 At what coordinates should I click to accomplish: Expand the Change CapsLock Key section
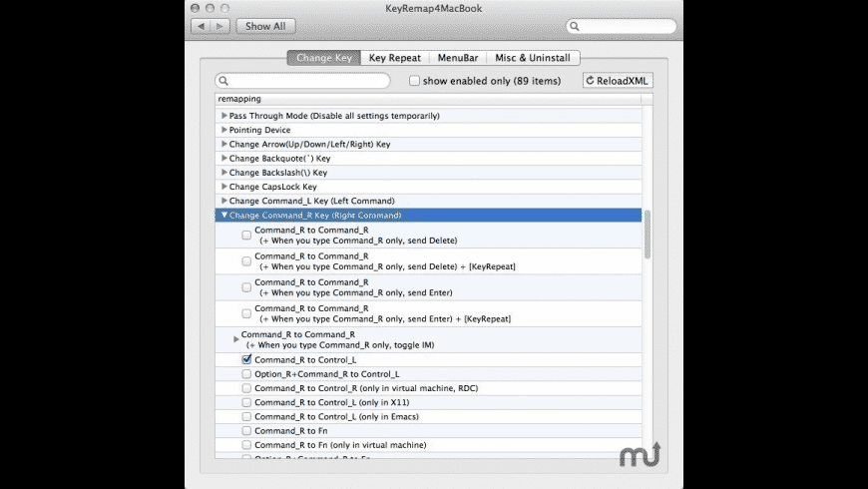[224, 187]
